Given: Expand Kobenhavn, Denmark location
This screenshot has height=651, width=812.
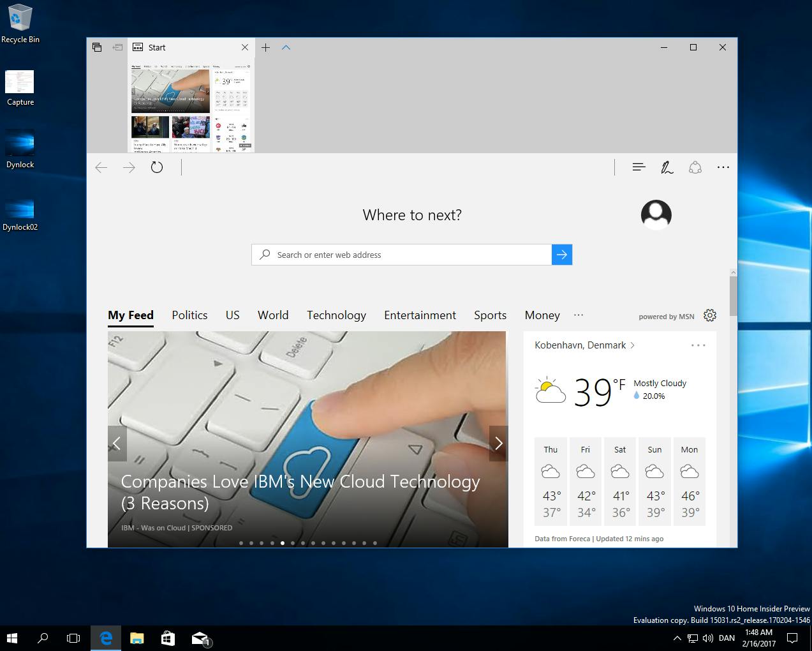Looking at the screenshot, I should pos(585,345).
